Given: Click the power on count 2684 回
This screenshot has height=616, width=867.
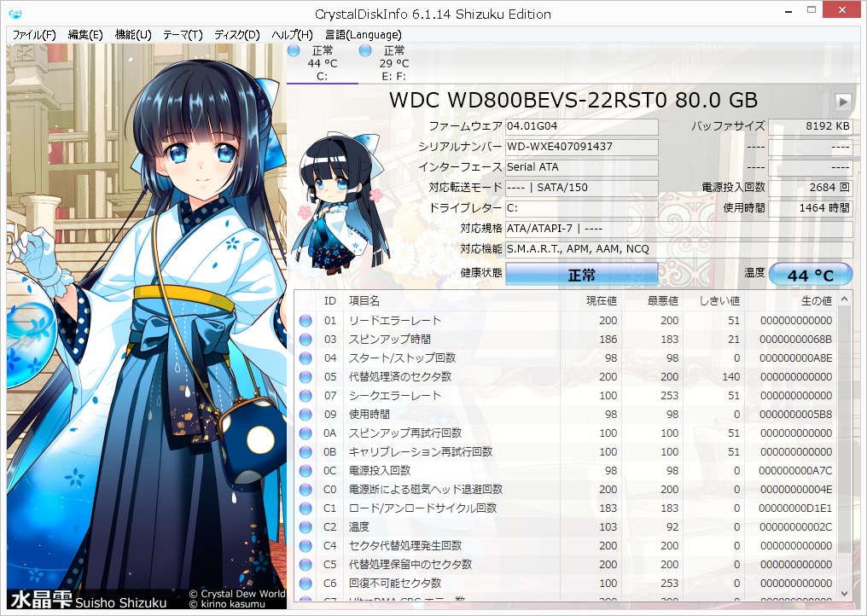Looking at the screenshot, I should (x=811, y=188).
